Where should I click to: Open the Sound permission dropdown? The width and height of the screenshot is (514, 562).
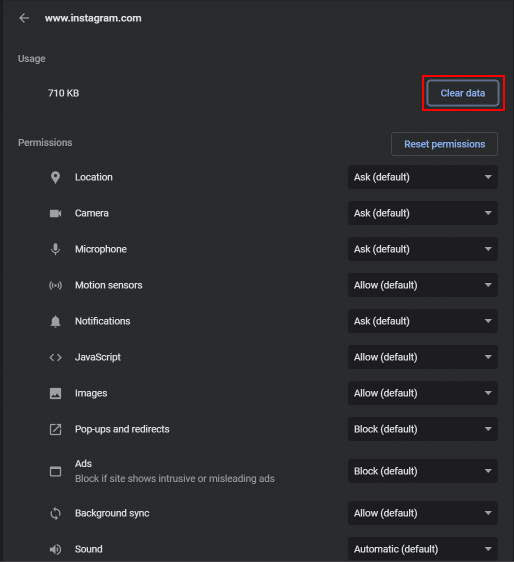point(423,549)
